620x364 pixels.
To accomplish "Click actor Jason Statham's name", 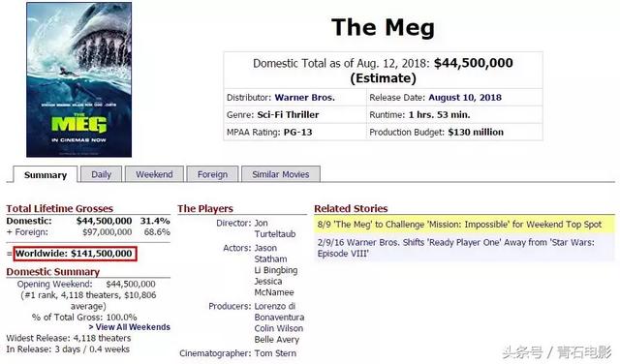I will pos(270,254).
